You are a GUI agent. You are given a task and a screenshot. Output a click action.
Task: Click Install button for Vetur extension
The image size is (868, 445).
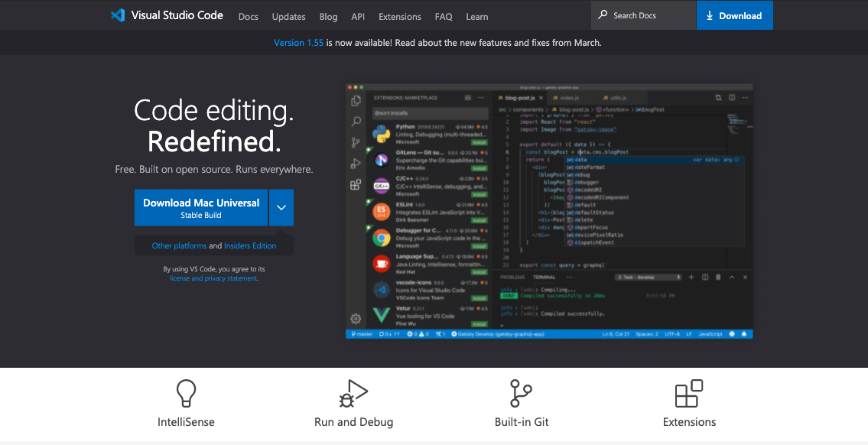point(480,323)
